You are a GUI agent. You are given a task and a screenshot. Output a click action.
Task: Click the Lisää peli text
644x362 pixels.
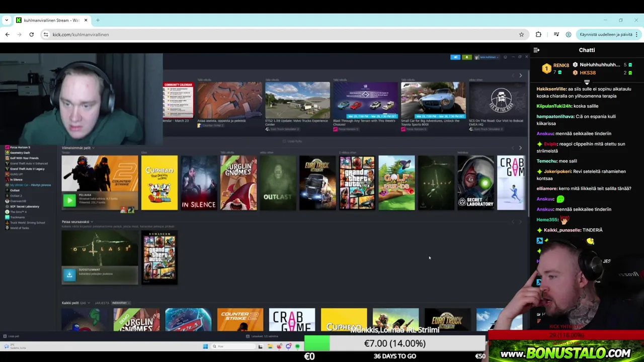tap(14, 336)
